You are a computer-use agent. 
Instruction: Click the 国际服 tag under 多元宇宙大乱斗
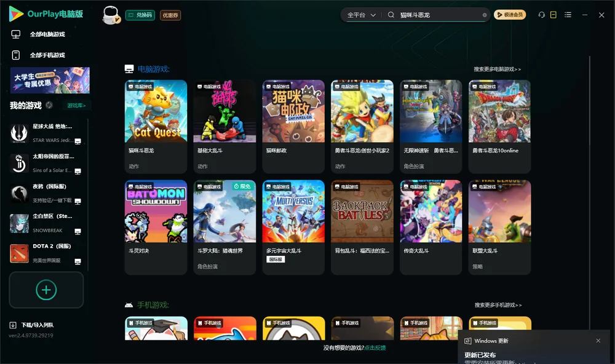pos(276,259)
